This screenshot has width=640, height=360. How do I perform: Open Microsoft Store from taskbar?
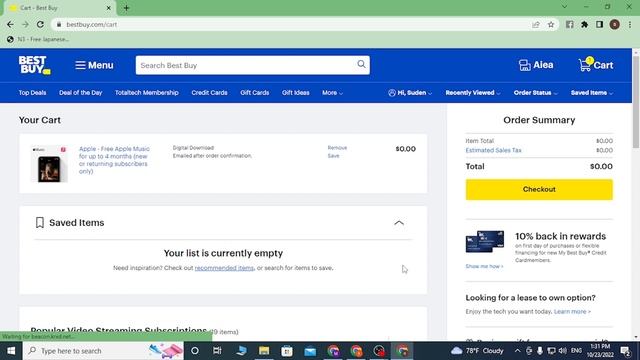(287, 351)
